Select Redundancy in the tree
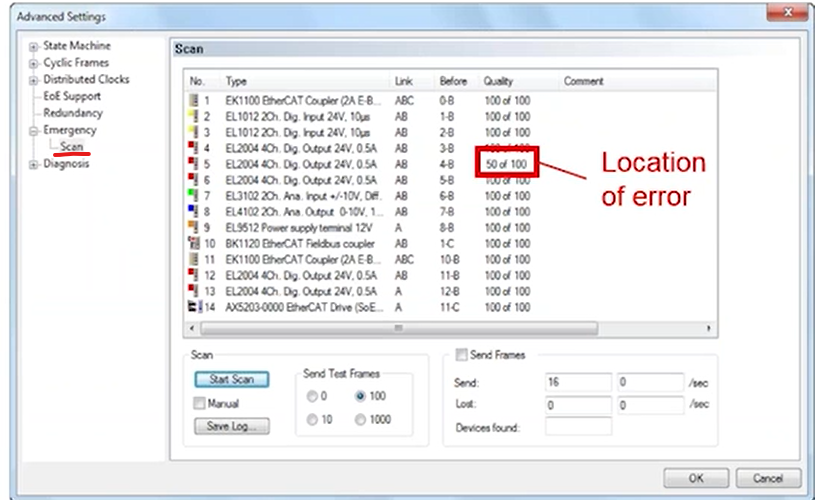The height and width of the screenshot is (500, 815). 73,113
